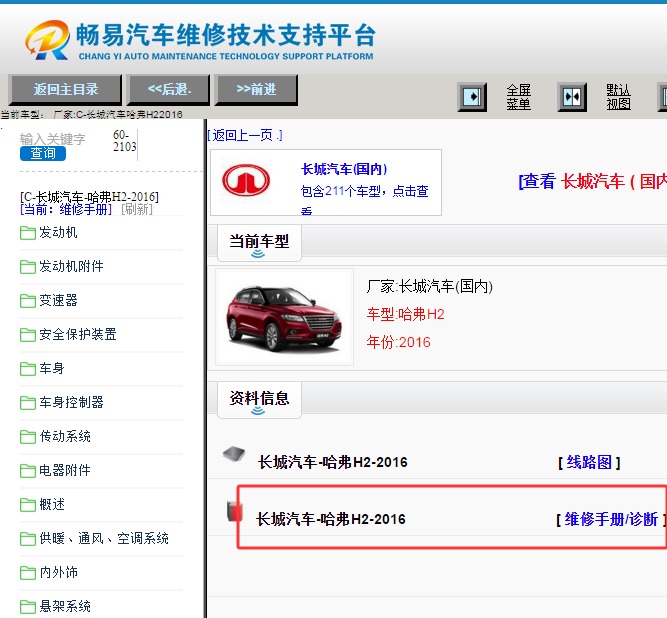Image resolution: width=667 pixels, height=618 pixels.
Task: Collapse 当前车型 using its blue chevron
Action: point(258,254)
